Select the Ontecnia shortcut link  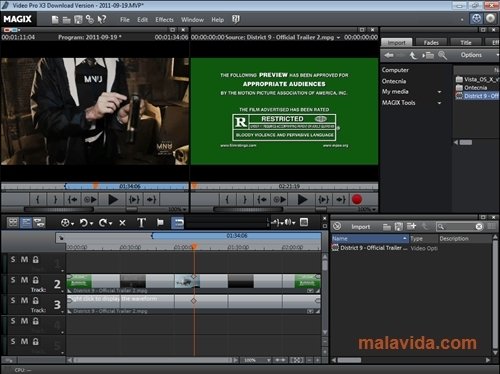click(394, 81)
